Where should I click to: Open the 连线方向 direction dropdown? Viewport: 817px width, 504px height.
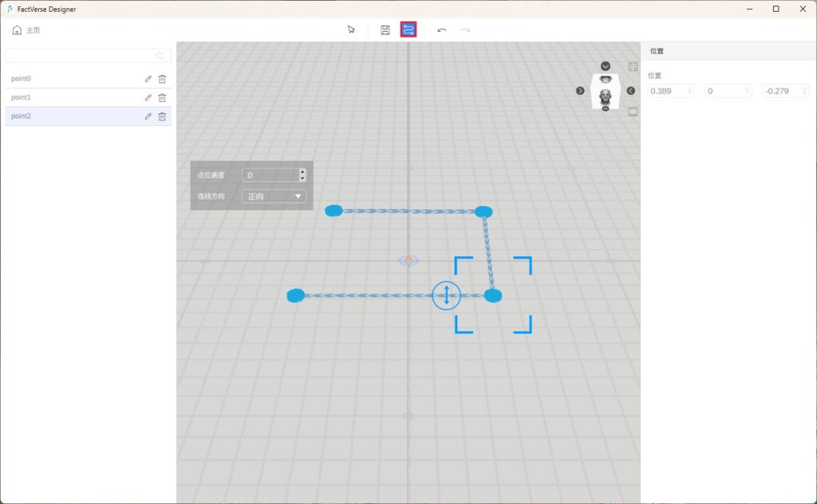[274, 196]
